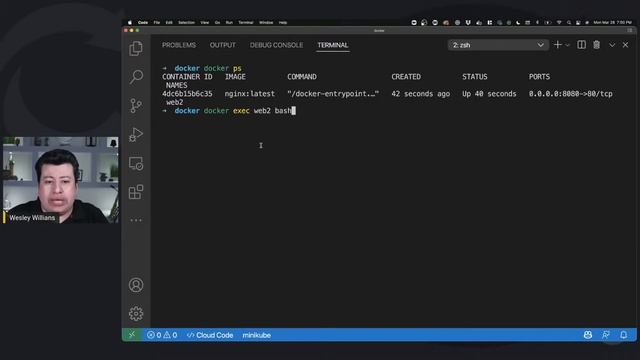640x360 pixels.
Task: Open the Extensions view
Action: 136,192
